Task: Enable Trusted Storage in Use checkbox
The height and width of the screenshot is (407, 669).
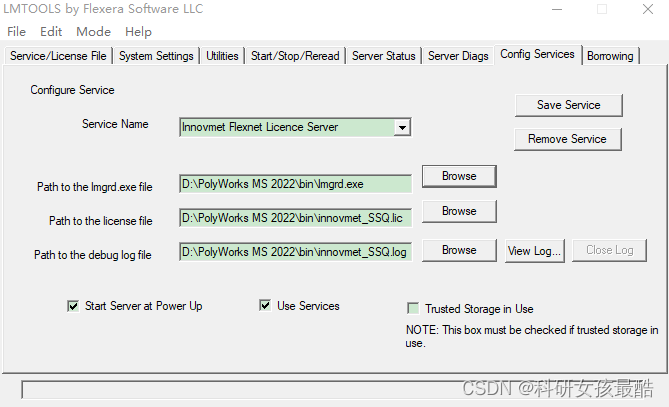Action: (413, 308)
